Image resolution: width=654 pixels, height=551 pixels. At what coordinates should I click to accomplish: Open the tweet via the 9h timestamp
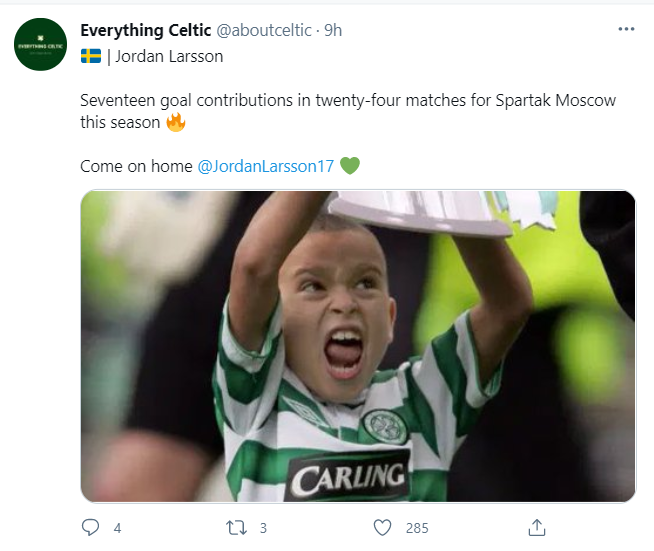tap(332, 30)
